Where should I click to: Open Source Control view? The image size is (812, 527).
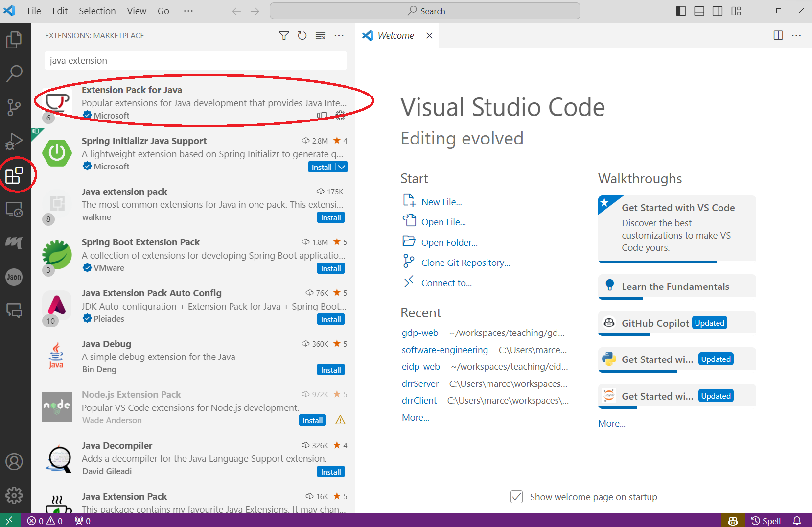tap(14, 107)
